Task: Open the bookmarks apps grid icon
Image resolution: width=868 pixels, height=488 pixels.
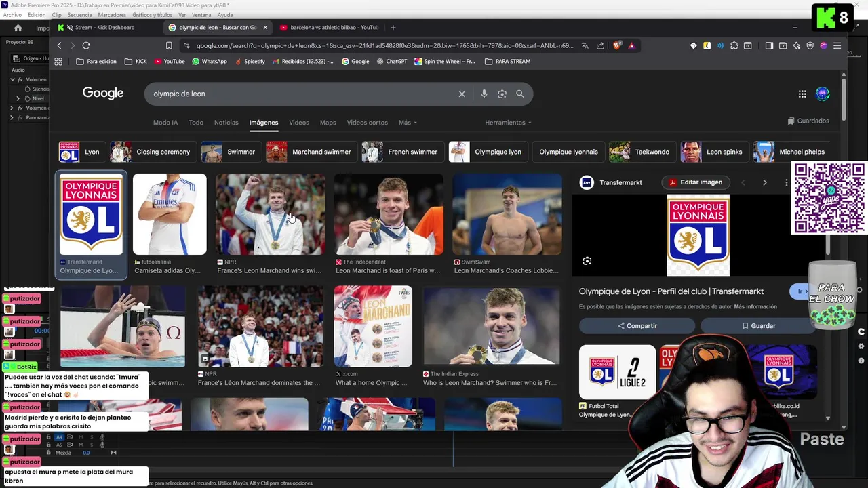Action: [58, 61]
